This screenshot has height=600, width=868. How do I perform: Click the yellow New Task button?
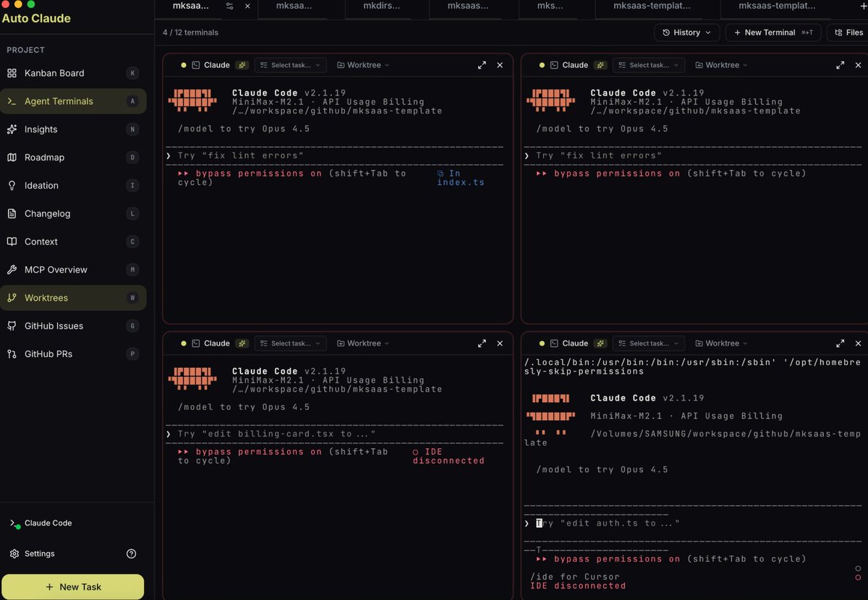(x=73, y=587)
